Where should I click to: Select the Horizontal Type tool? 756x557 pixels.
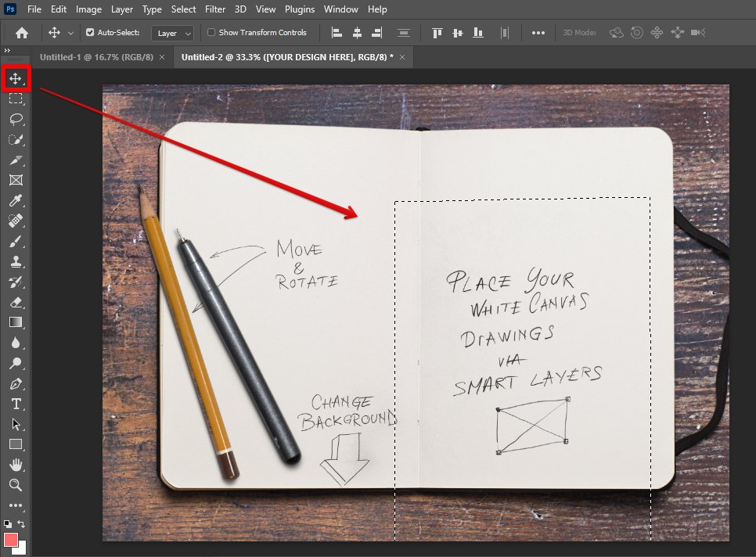point(16,404)
